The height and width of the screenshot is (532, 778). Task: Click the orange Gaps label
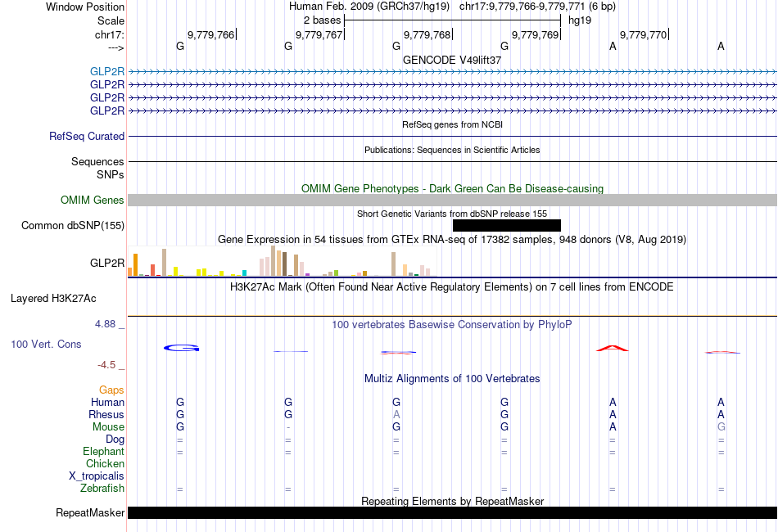click(111, 390)
